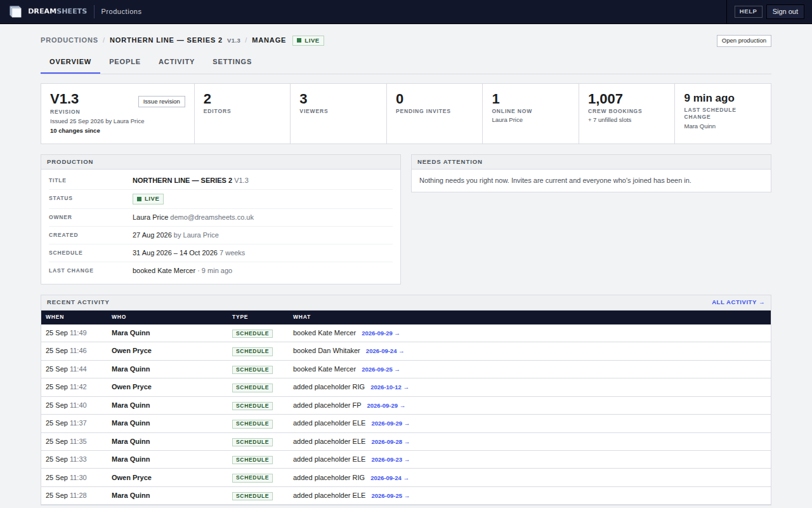The image size is (812, 508).
Task: Click the Schedule tag on the 11:49 row
Action: point(252,333)
